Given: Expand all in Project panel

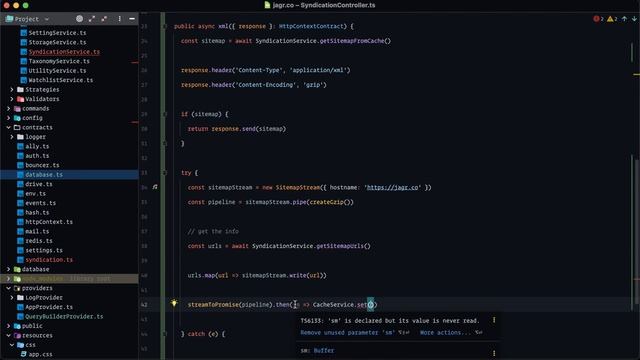Looking at the screenshot, I should click(x=92, y=18).
